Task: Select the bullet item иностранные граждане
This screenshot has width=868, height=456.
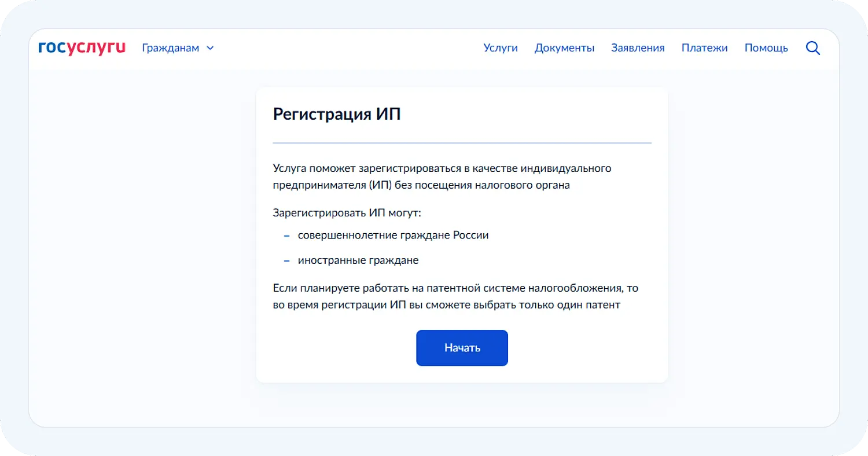Action: 358,260
